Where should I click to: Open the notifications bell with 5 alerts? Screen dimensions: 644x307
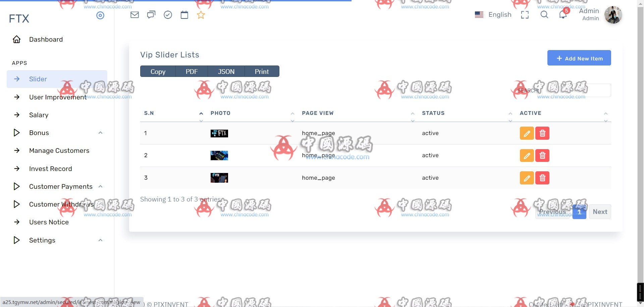click(562, 14)
